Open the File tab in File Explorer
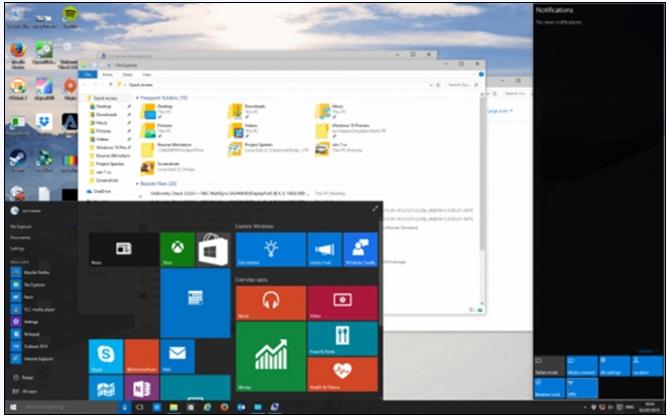 [88, 74]
